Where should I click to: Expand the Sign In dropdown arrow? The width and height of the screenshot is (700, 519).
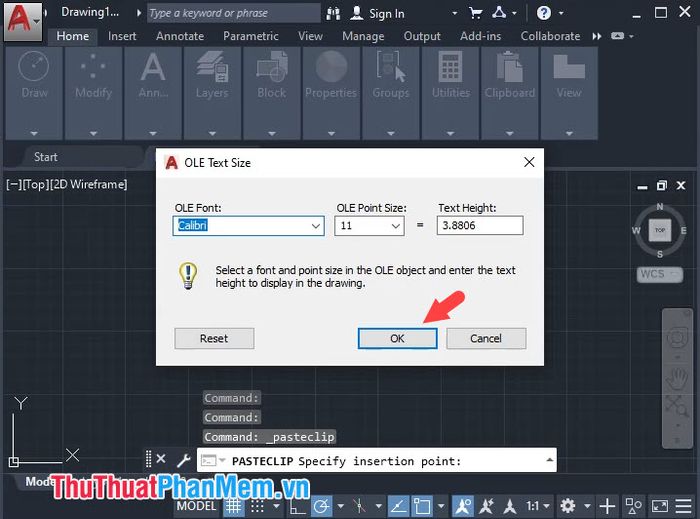454,13
